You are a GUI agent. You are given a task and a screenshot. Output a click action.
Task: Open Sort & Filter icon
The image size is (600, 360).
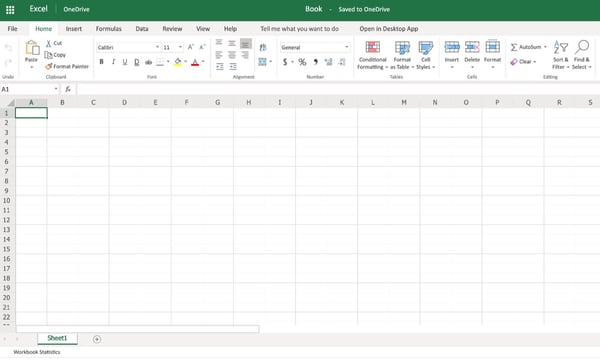(x=561, y=47)
